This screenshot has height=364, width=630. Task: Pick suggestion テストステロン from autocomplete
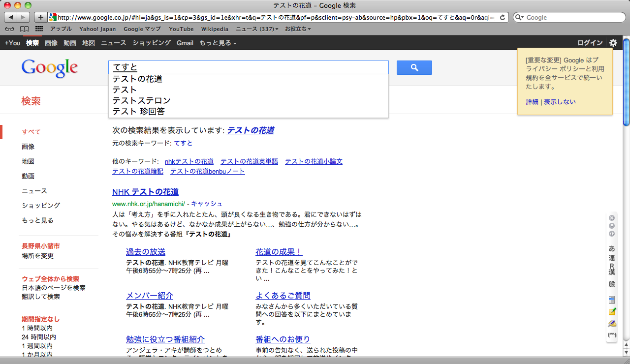tap(248, 101)
